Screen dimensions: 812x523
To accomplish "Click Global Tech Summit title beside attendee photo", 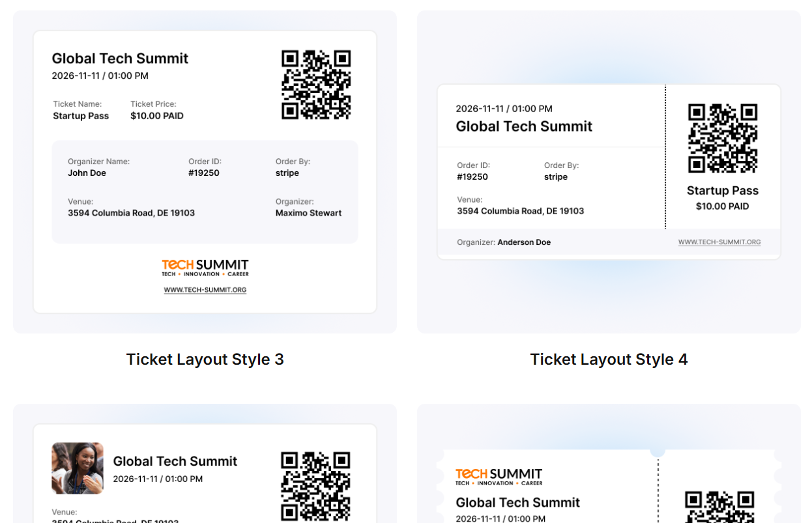I will point(175,461).
